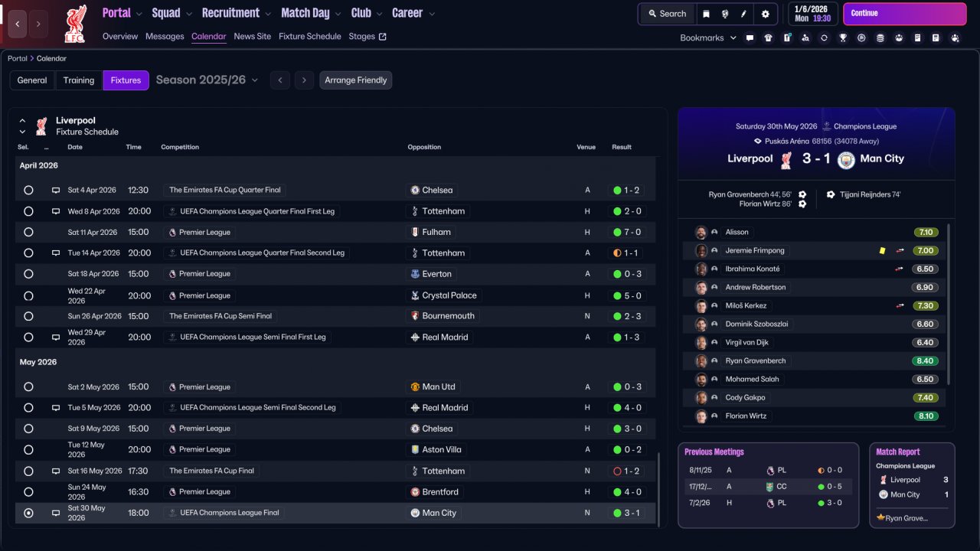Open the settings gear icon
The width and height of the screenshot is (980, 551).
point(766,14)
